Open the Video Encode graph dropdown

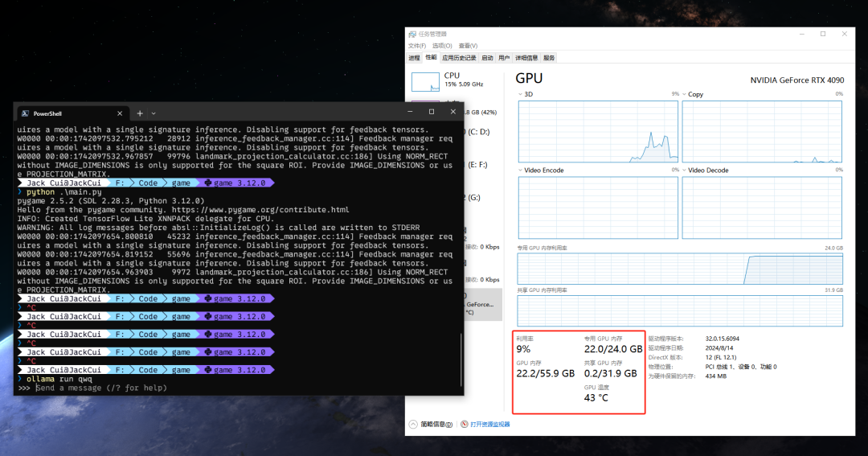pos(520,170)
